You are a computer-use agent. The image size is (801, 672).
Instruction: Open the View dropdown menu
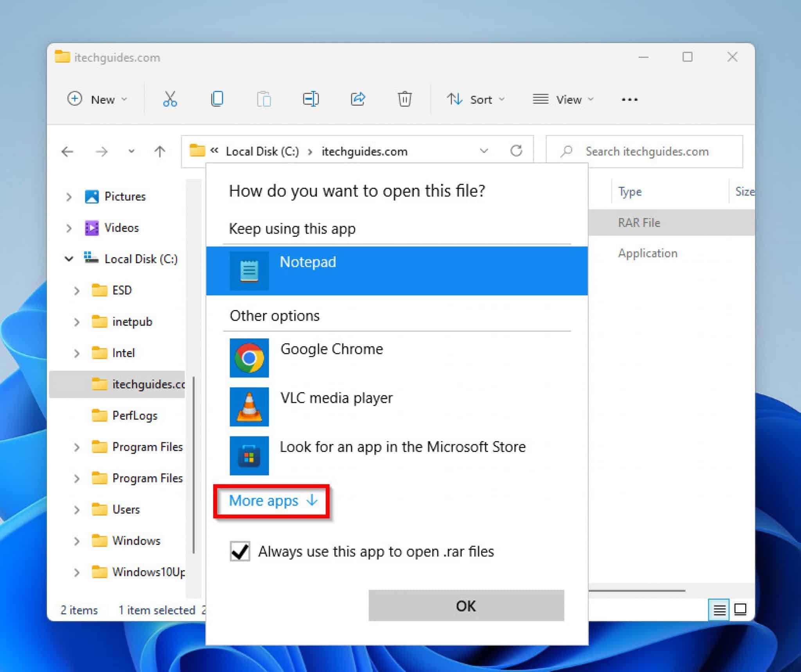click(x=563, y=99)
